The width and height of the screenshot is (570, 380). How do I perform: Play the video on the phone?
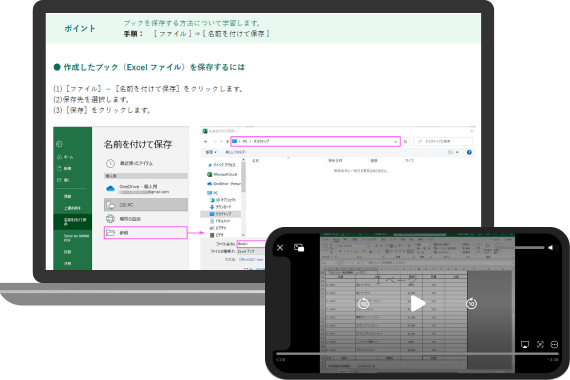tap(417, 304)
